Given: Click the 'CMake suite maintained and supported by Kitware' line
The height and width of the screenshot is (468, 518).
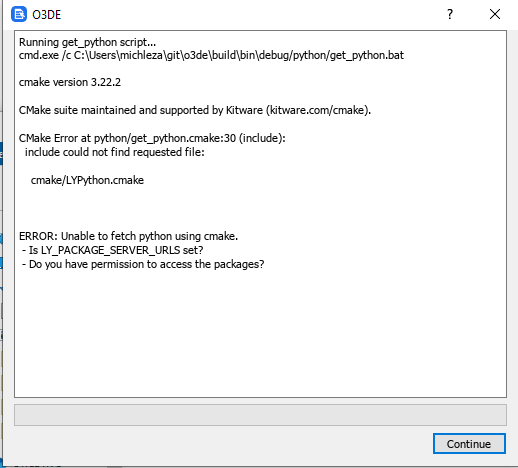Looking at the screenshot, I should click(195, 110).
